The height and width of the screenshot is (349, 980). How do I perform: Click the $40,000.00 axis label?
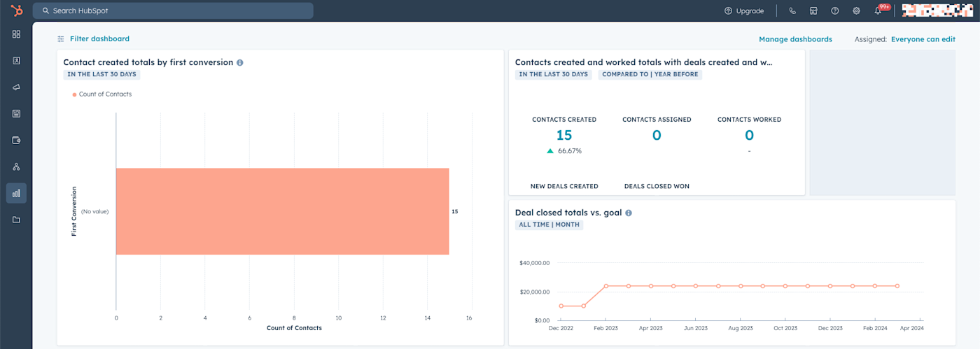(x=535, y=263)
